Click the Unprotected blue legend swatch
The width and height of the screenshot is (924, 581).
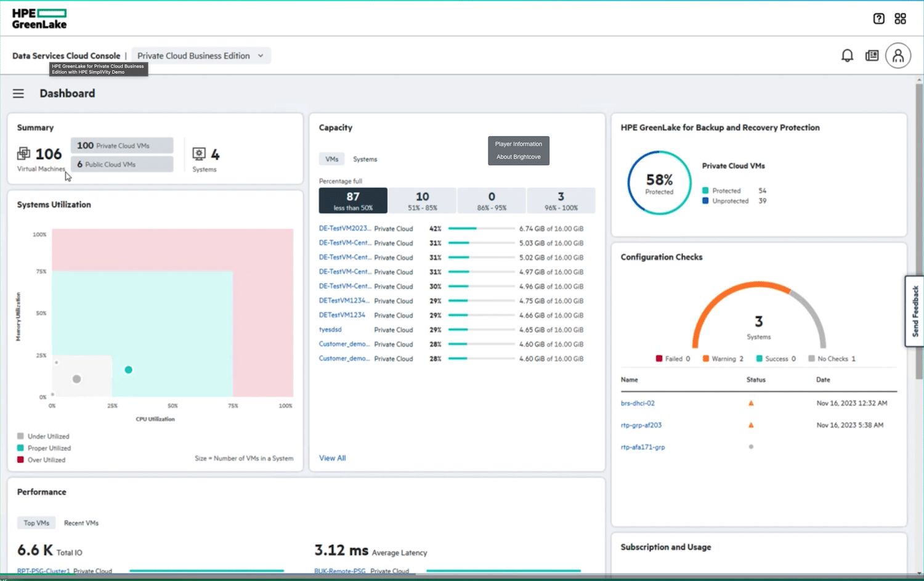coord(705,201)
